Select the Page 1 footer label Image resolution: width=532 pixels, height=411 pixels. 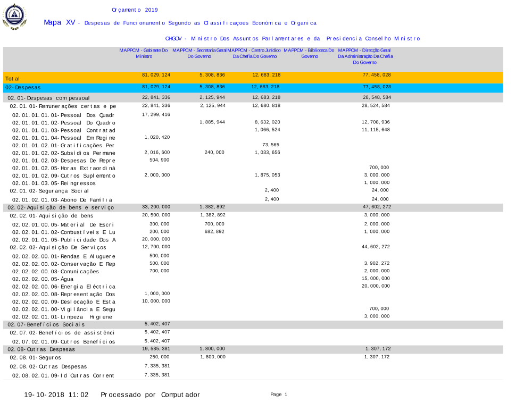[x=278, y=395]
